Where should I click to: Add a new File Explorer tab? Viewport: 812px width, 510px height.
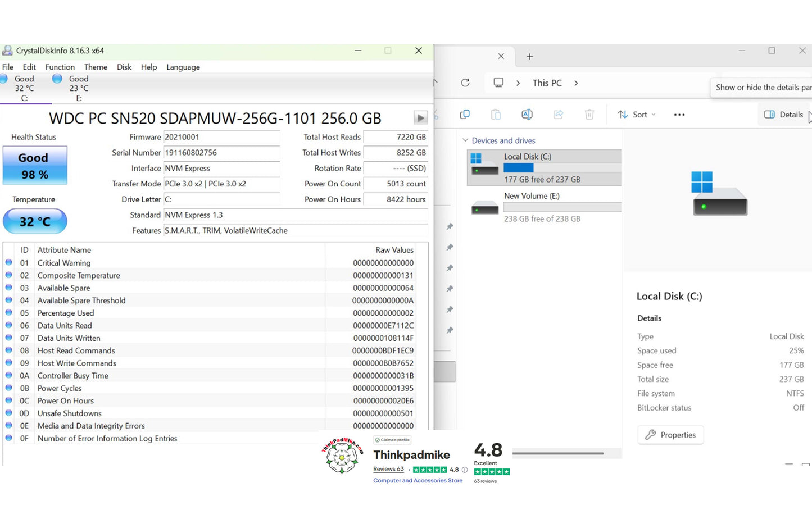[x=529, y=57]
